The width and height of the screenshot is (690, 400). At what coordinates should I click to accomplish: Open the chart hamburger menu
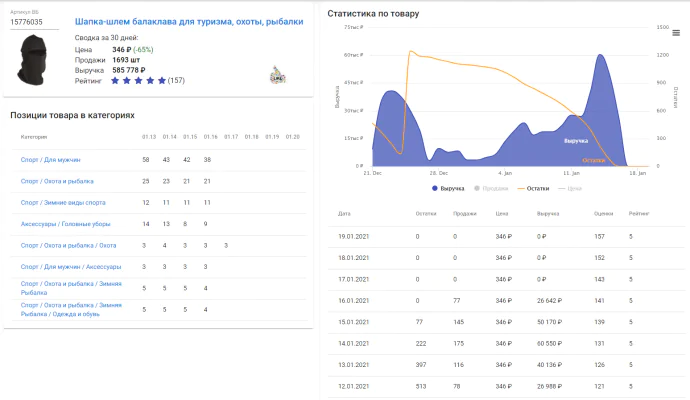pyautogui.click(x=676, y=33)
